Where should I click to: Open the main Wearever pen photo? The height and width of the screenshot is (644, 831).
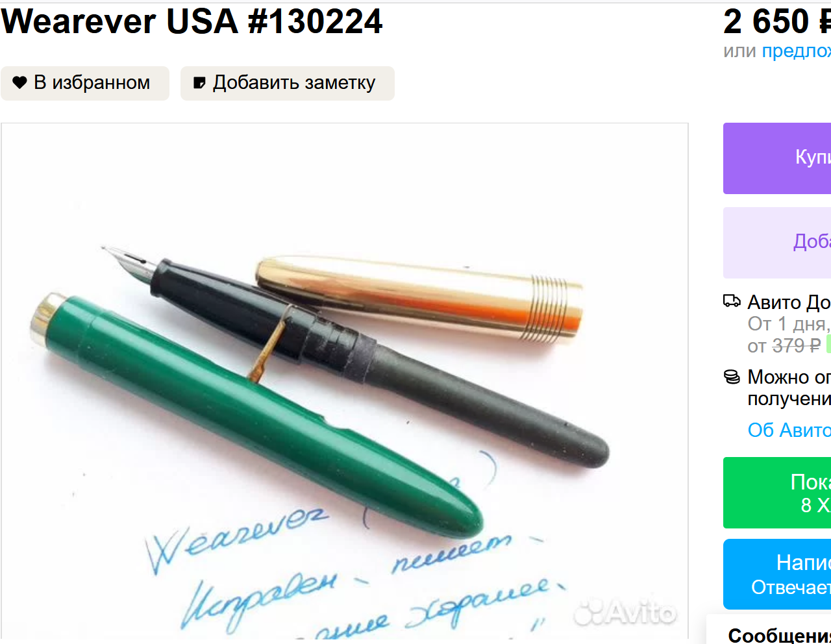[345, 381]
